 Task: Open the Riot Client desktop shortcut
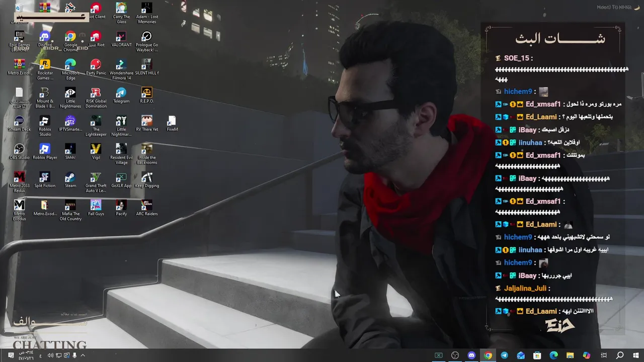click(96, 11)
